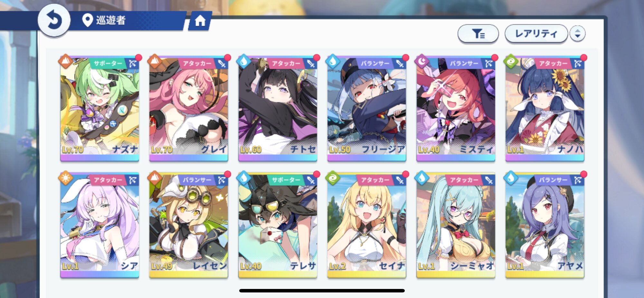The height and width of the screenshot is (298, 644).
Task: Click red notification dot on シーミャオ card
Action: click(495, 174)
